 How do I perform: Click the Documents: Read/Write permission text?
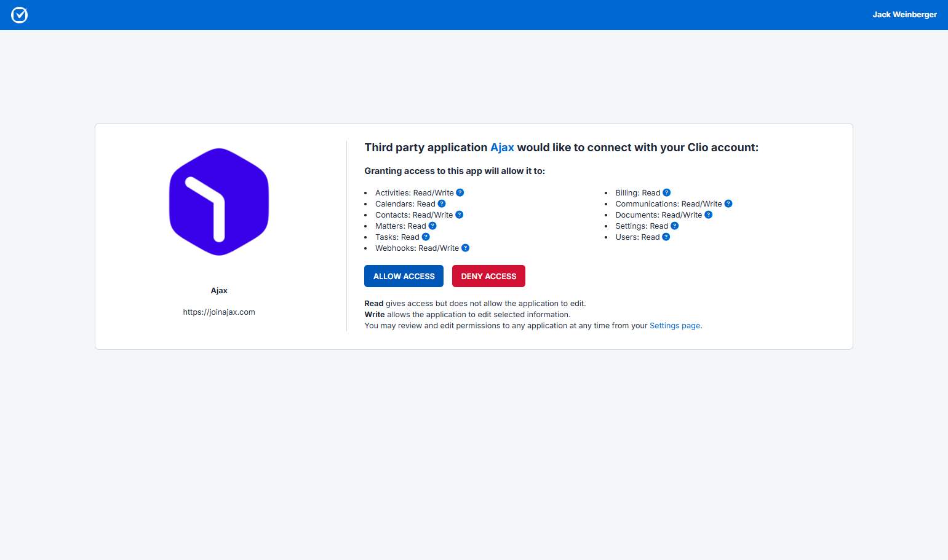click(x=659, y=215)
